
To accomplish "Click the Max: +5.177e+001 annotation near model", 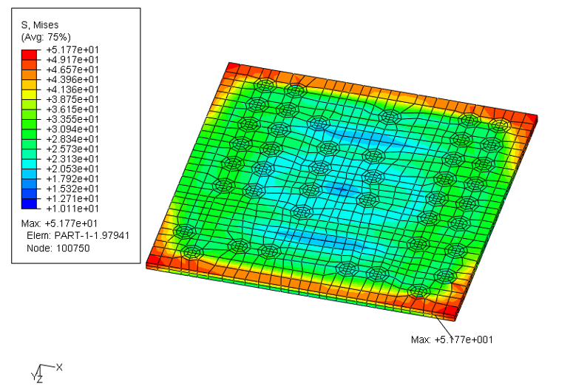I will [x=451, y=339].
